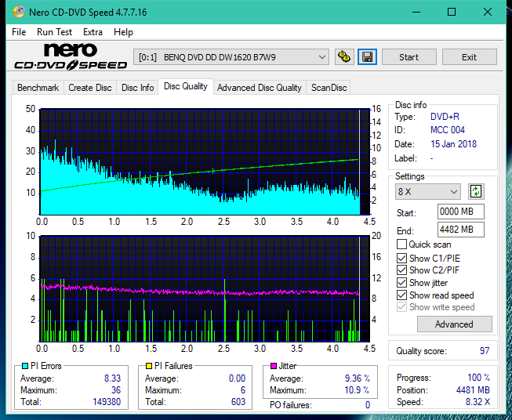The image size is (512, 420).
Task: Click the green refresh speed icon
Action: coord(476,191)
